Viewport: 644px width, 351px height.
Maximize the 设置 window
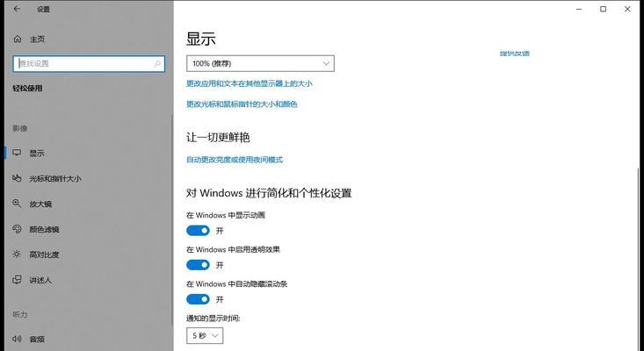[604, 9]
